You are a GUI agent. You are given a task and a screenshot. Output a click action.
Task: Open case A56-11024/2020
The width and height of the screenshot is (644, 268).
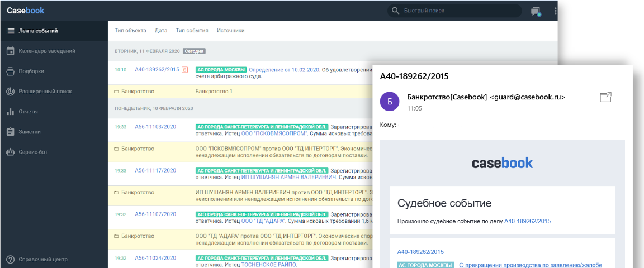(x=155, y=258)
